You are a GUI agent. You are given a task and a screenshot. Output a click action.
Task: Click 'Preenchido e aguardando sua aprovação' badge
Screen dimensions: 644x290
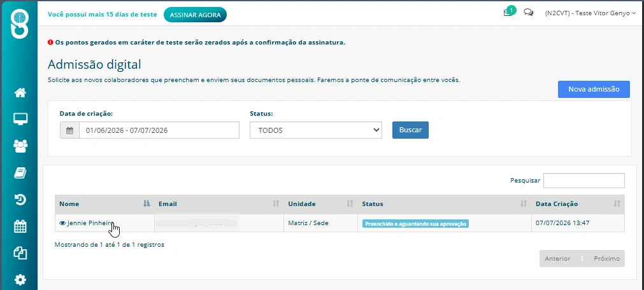coord(415,224)
